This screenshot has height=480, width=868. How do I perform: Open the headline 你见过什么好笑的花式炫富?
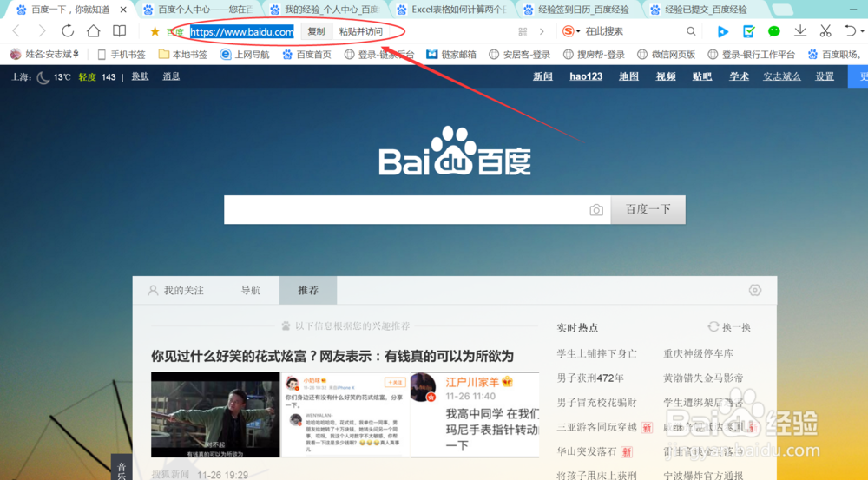pos(332,356)
